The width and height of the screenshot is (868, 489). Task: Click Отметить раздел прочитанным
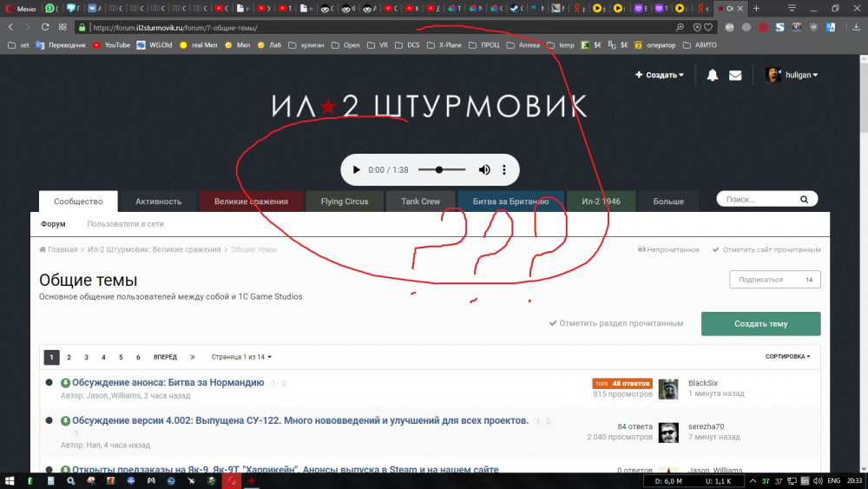click(615, 323)
